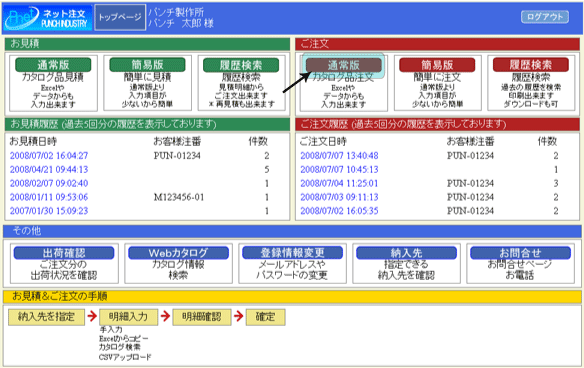Click お問合せ contact button

tap(520, 253)
